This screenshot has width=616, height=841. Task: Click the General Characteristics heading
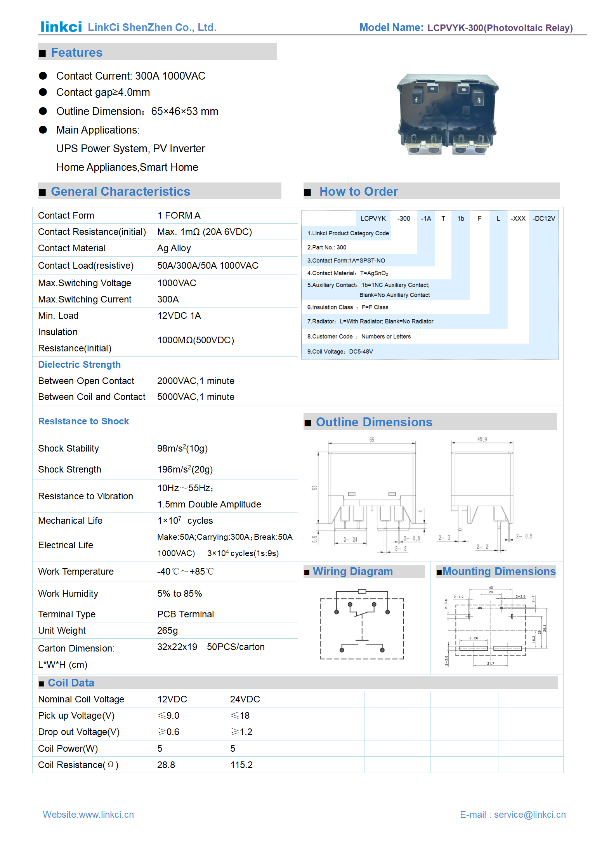point(120,191)
